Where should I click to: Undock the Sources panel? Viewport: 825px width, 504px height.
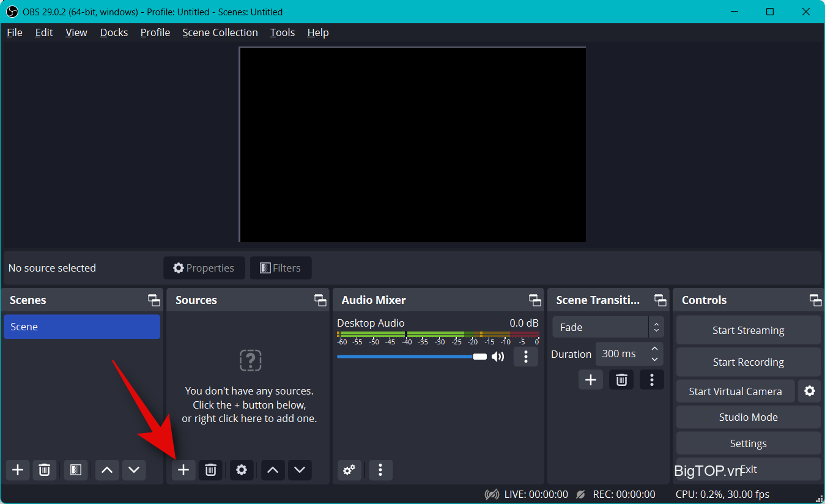tap(320, 300)
